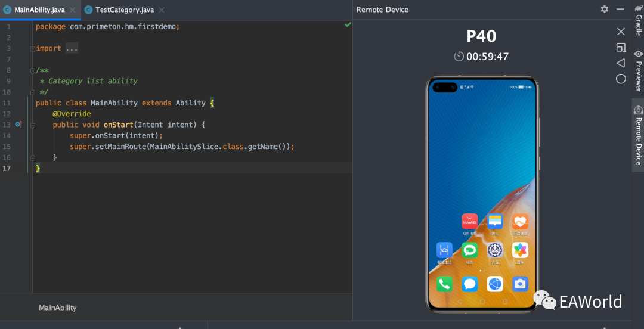
Task: Click the Remote Device panel title
Action: (382, 10)
